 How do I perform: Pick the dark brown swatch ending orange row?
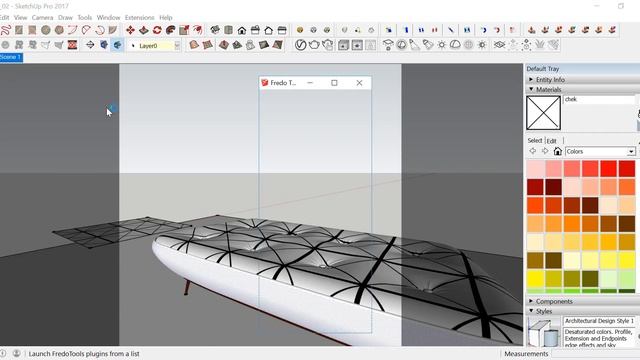pyautogui.click(x=627, y=224)
